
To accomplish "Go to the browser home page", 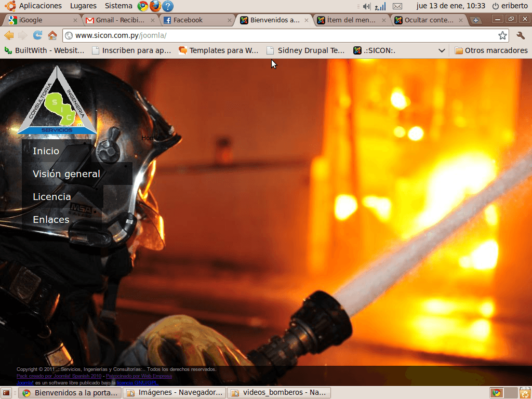I will click(x=52, y=35).
